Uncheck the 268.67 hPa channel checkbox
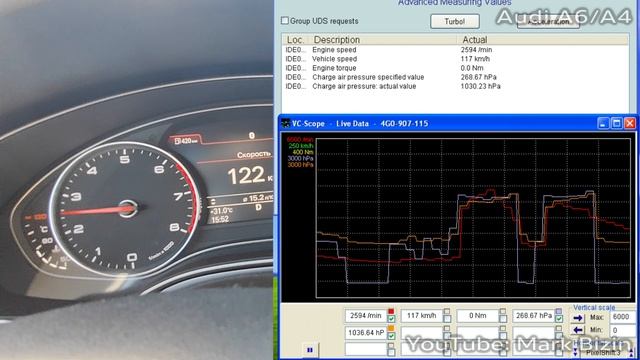The height and width of the screenshot is (360, 640). click(559, 319)
